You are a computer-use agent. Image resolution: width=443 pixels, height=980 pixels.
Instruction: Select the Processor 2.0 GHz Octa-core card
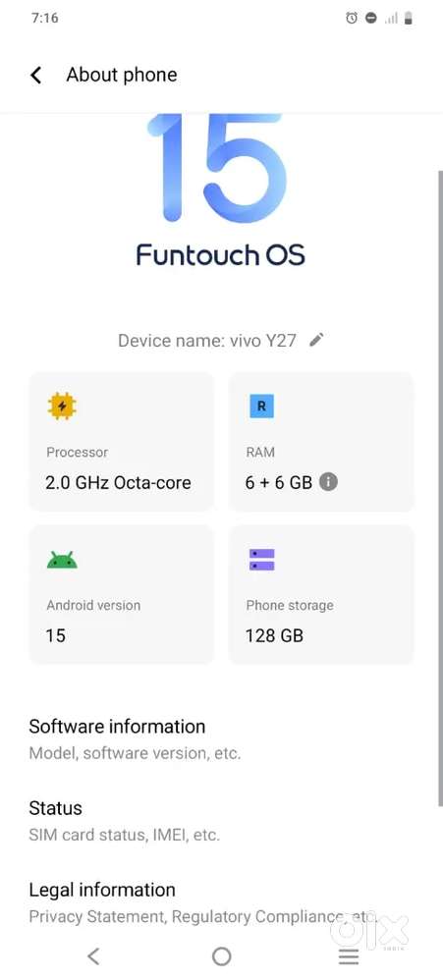pyautogui.click(x=121, y=441)
